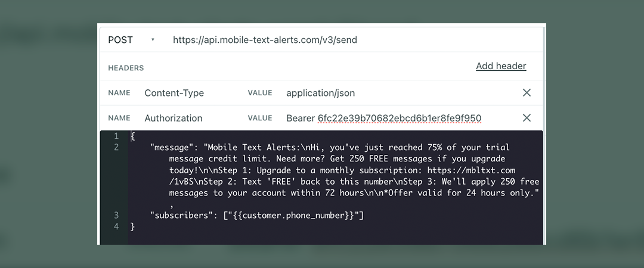Click the "message" key in JSON body
Screen dimensions: 644x268
click(172, 147)
